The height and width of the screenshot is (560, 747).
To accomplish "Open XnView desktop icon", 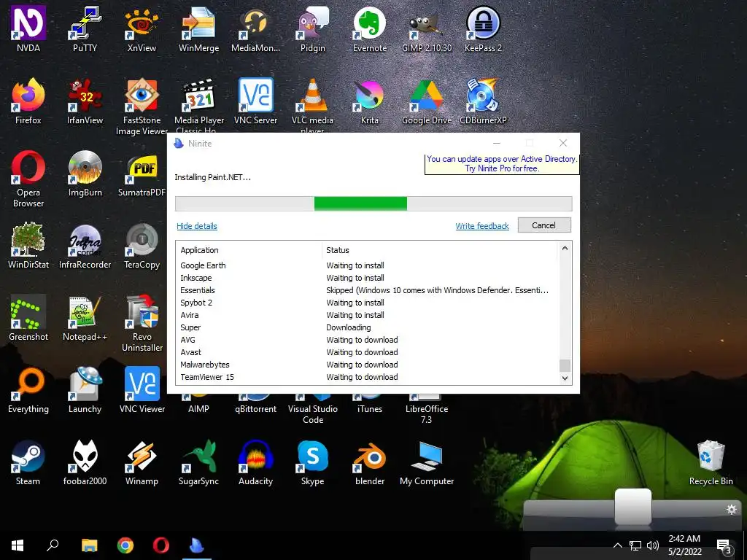I will (x=142, y=28).
